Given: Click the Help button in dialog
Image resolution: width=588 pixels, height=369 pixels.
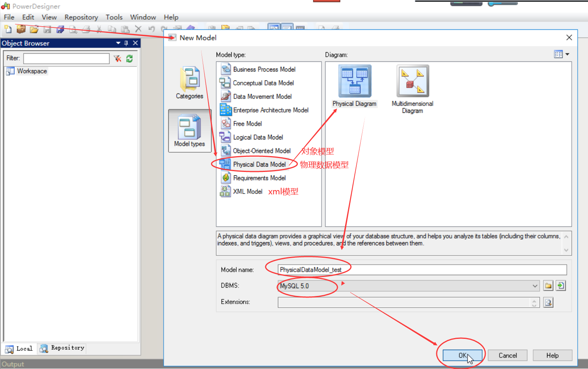Looking at the screenshot, I should tap(552, 355).
